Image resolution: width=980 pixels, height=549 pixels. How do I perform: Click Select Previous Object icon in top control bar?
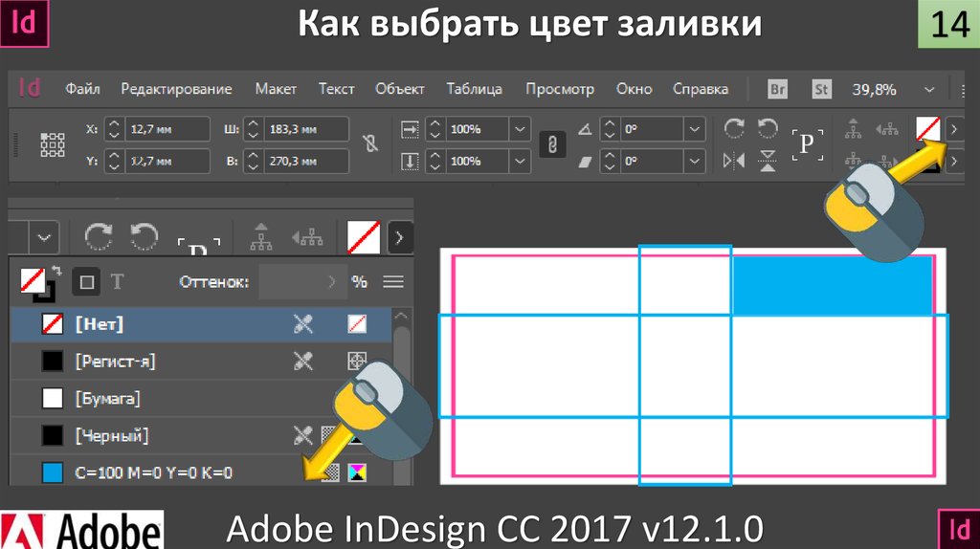coord(887,129)
